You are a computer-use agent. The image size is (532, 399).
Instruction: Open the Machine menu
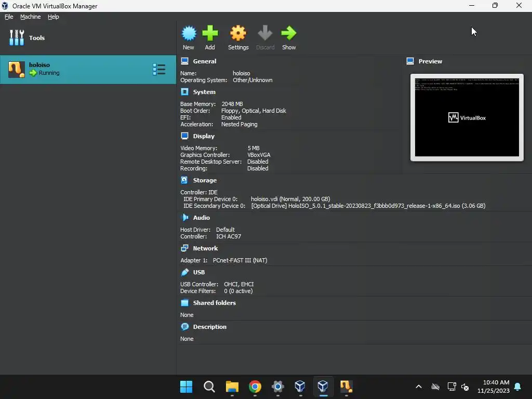31,17
